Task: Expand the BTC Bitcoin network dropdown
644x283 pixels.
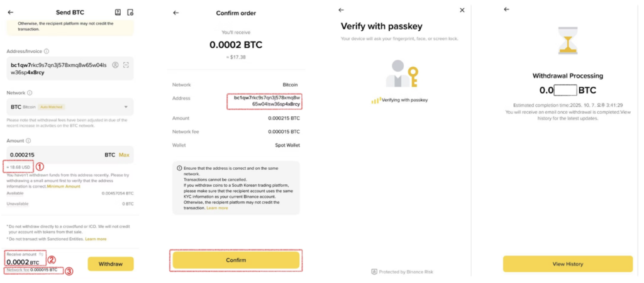Action: pos(125,107)
